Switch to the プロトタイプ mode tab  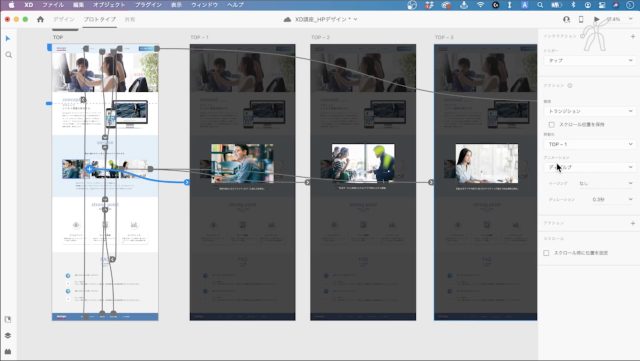pos(100,19)
